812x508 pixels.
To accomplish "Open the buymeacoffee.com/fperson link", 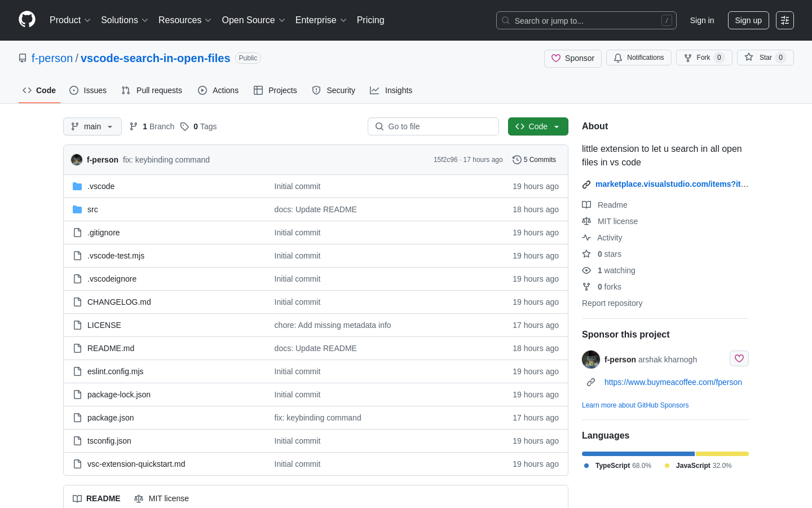I will [673, 382].
